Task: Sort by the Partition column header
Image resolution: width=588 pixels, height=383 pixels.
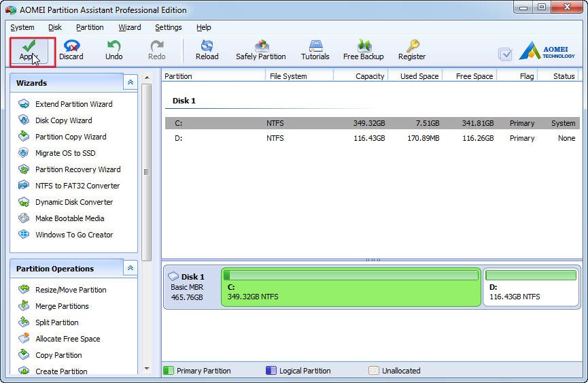Action: click(x=213, y=76)
